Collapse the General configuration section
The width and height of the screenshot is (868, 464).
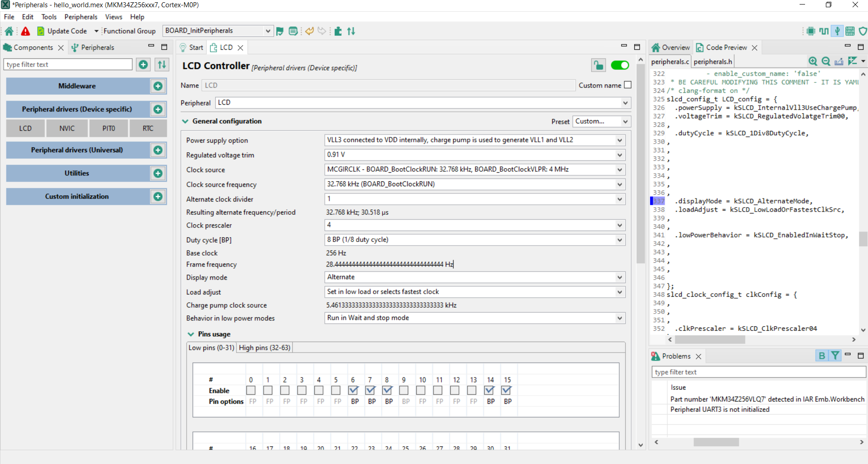pyautogui.click(x=185, y=121)
